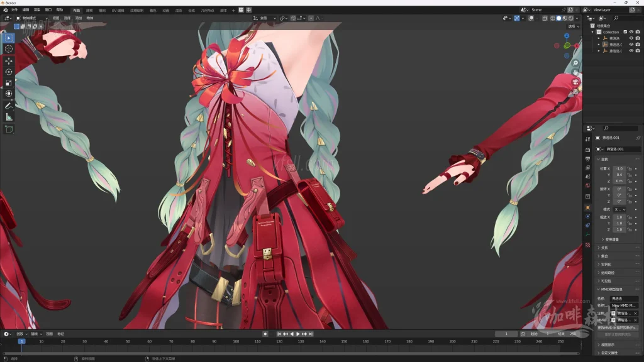
Task: Hide third armature object via eye icon
Action: [x=631, y=51]
